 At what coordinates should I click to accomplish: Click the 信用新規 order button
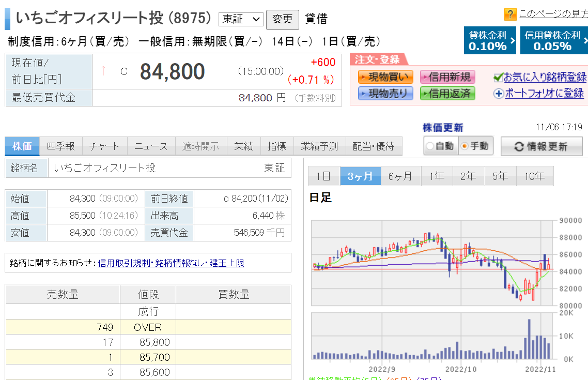pos(448,77)
